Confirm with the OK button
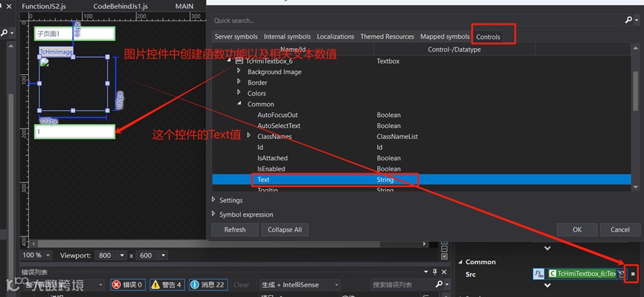This screenshot has height=297, width=644. tap(577, 230)
